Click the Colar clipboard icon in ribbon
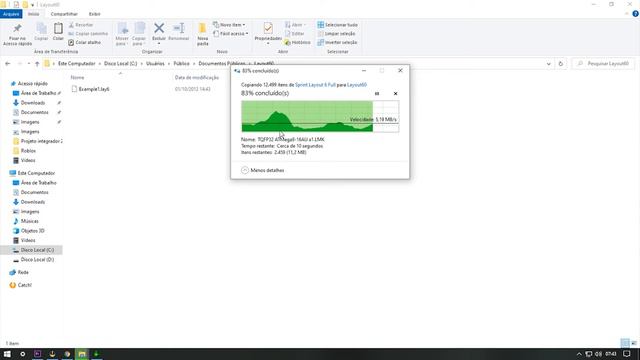Screen dimensions: 640x360 (x=58, y=29)
